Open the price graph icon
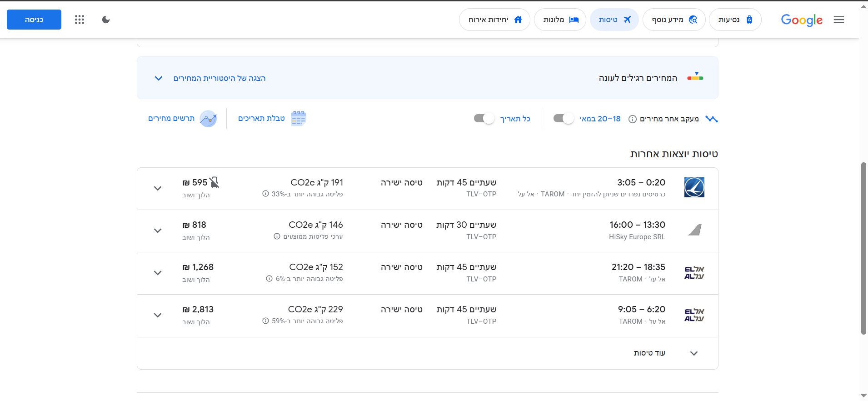 [x=208, y=119]
